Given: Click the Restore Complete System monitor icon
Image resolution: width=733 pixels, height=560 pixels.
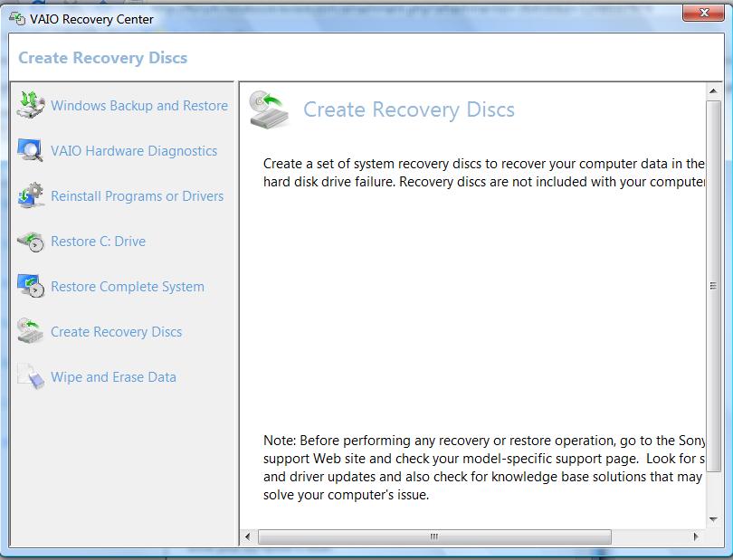Looking at the screenshot, I should tap(31, 286).
